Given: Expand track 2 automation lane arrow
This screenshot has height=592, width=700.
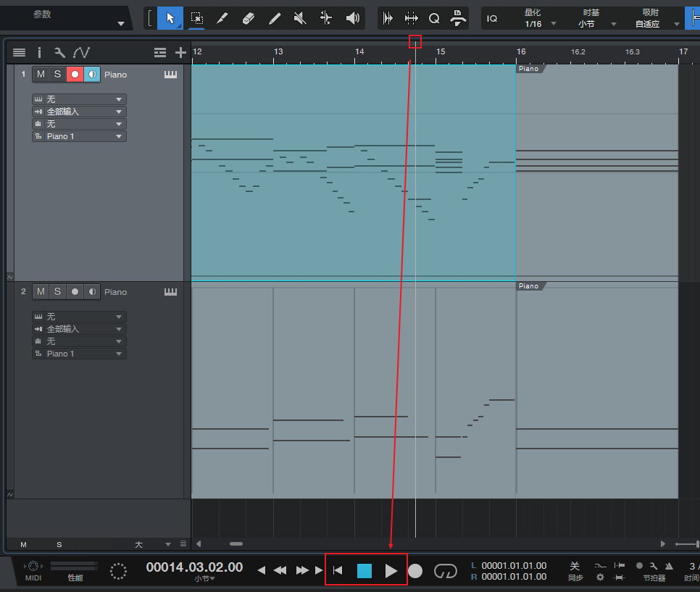Looking at the screenshot, I should [10, 495].
